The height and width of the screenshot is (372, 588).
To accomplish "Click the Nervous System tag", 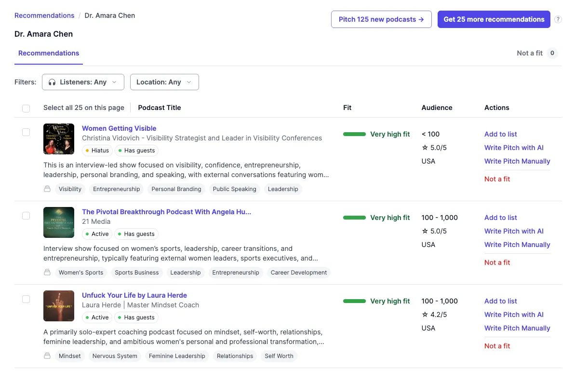I will pyautogui.click(x=115, y=356).
